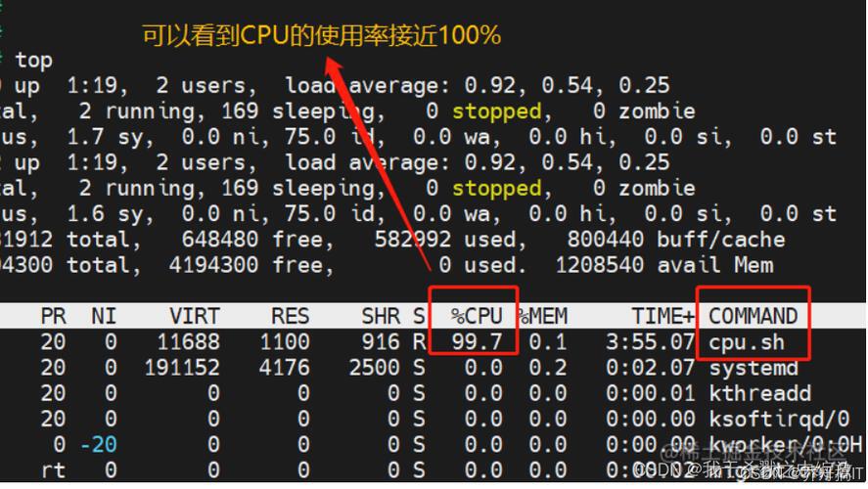868x489 pixels.
Task: Select the 4176 RES value
Action: tap(284, 368)
